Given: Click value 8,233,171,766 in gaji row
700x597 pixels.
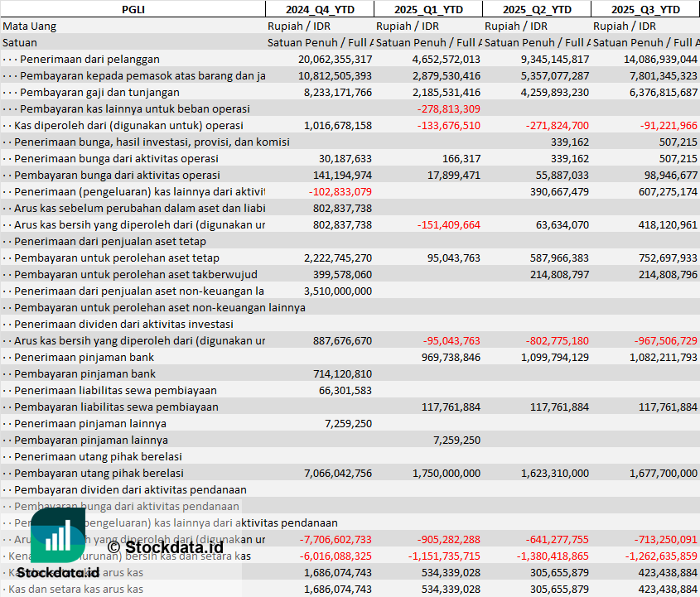Looking at the screenshot, I should [x=338, y=93].
